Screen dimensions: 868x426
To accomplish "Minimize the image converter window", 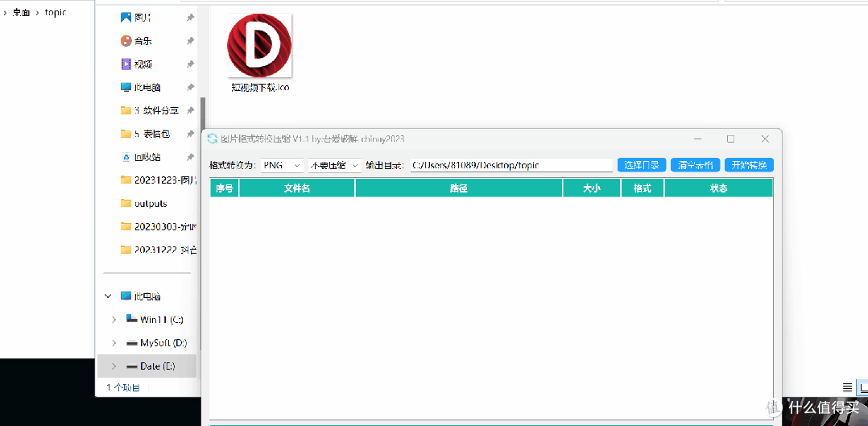I will (698, 139).
